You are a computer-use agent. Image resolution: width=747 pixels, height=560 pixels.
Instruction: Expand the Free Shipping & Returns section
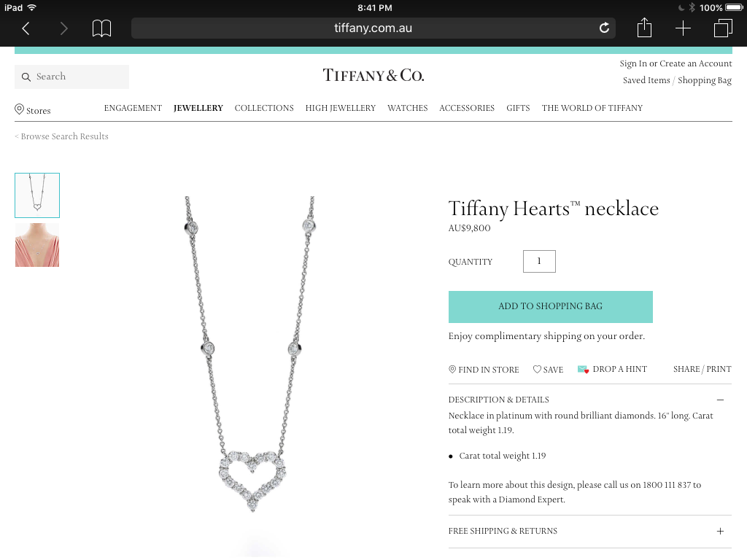[x=720, y=531]
